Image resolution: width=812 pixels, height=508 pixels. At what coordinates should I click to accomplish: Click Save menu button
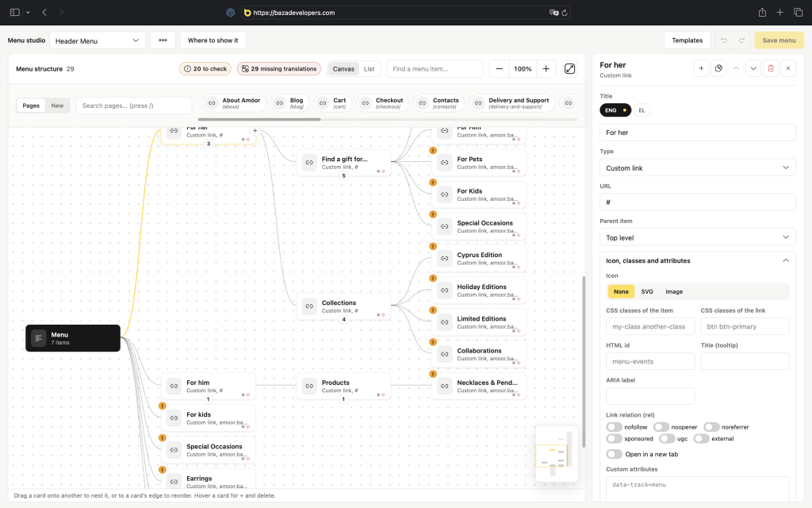pyautogui.click(x=779, y=40)
